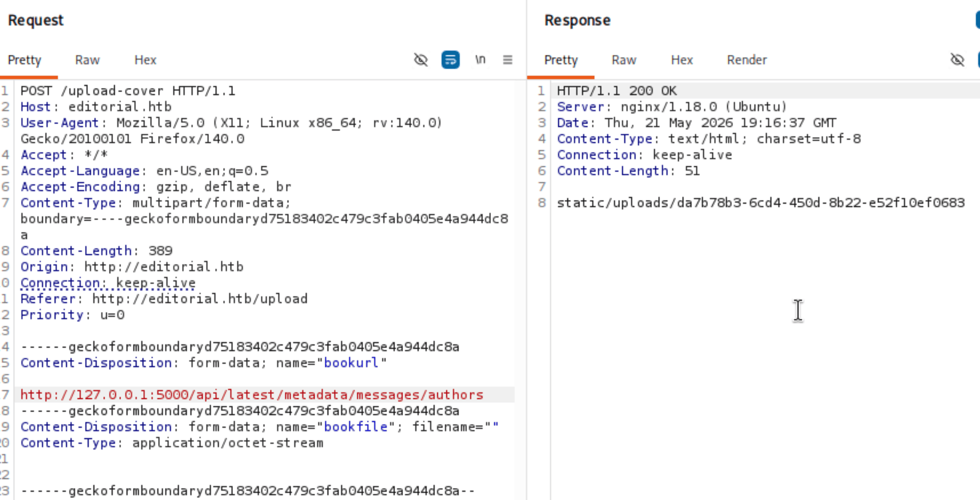Toggle the \n show newlines button
This screenshot has height=500, width=980.
point(480,60)
